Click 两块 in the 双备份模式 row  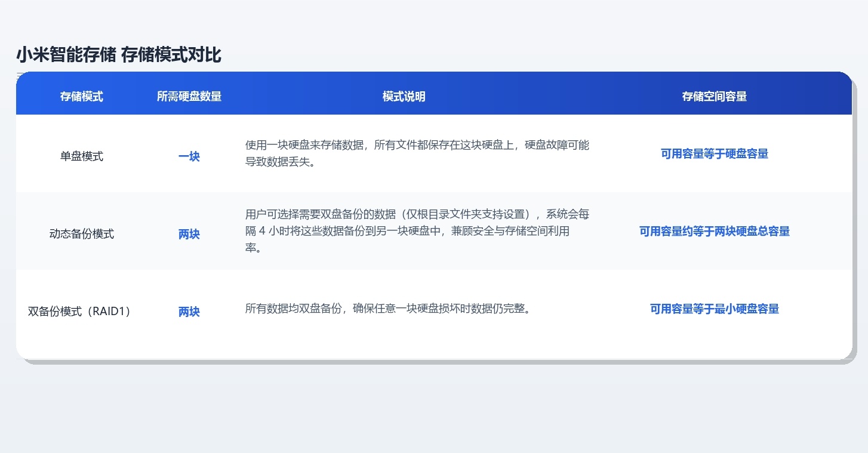point(189,312)
